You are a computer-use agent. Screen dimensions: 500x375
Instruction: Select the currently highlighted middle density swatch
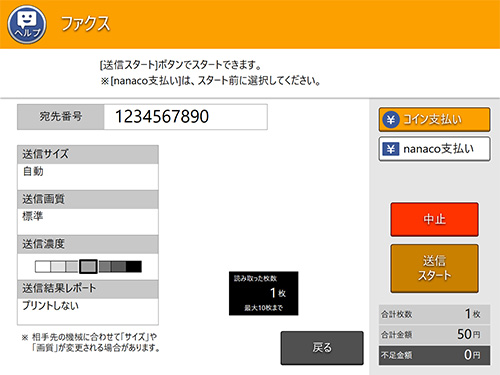click(x=88, y=267)
